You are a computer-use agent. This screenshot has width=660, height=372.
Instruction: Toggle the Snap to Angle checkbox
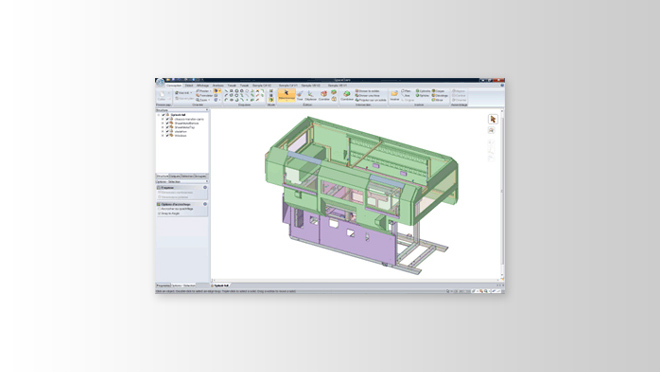pos(159,213)
